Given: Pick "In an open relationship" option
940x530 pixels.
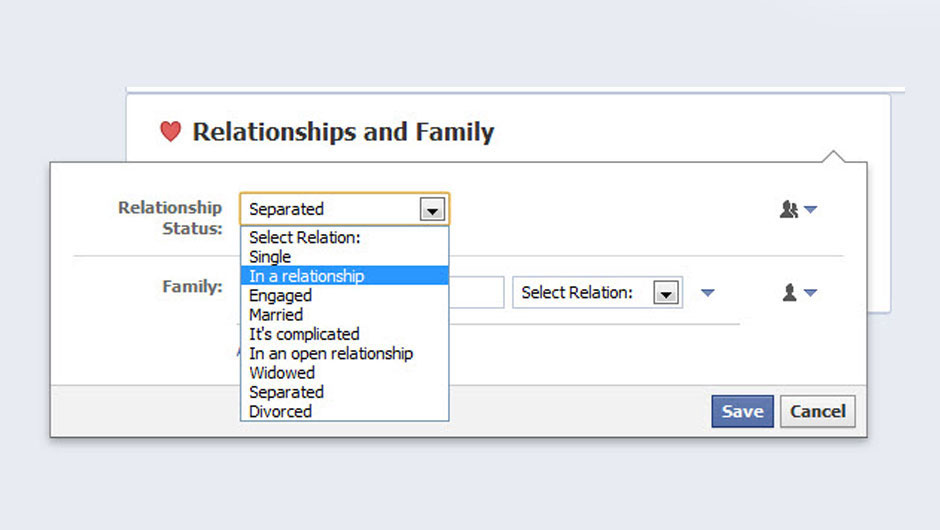Looking at the screenshot, I should point(331,353).
